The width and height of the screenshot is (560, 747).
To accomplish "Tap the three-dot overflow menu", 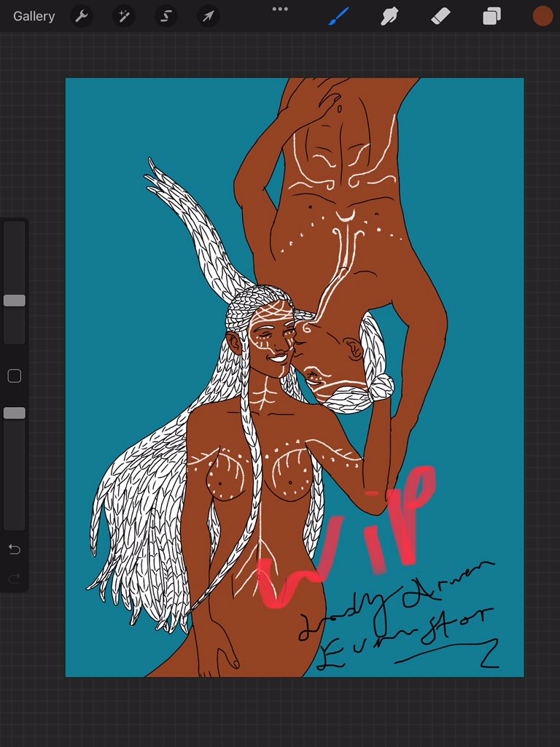I will point(280,9).
